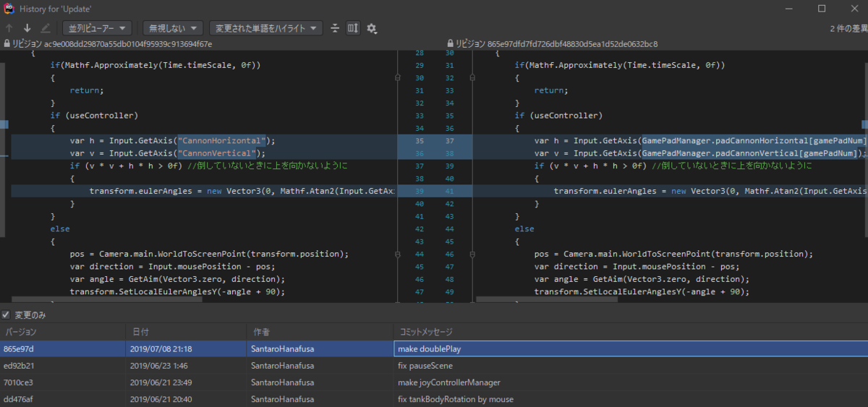
Task: Click commit message make joyControllerManager
Action: pyautogui.click(x=449, y=382)
